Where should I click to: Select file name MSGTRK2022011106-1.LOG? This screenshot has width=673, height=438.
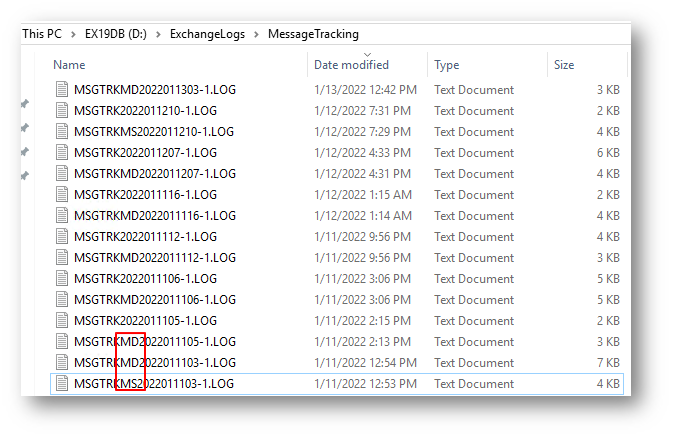pos(146,279)
